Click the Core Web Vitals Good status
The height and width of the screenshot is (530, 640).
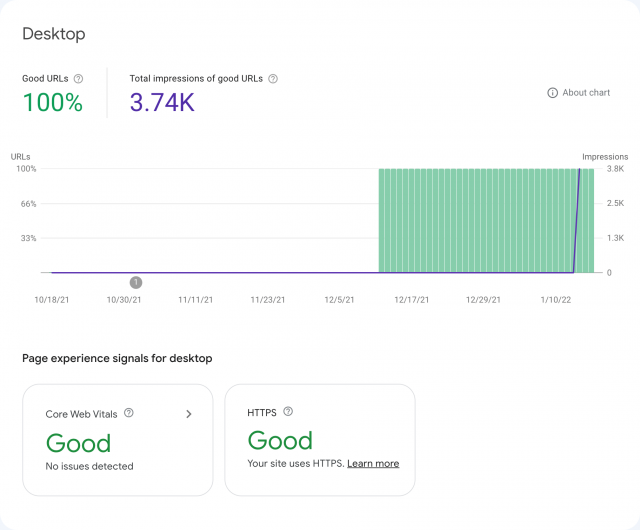pos(78,443)
